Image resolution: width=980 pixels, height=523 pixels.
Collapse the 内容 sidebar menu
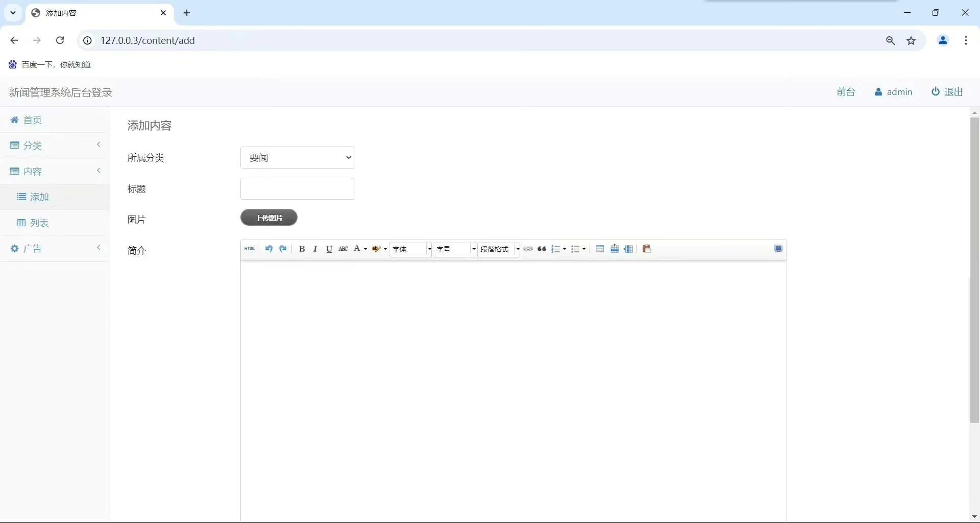(55, 172)
